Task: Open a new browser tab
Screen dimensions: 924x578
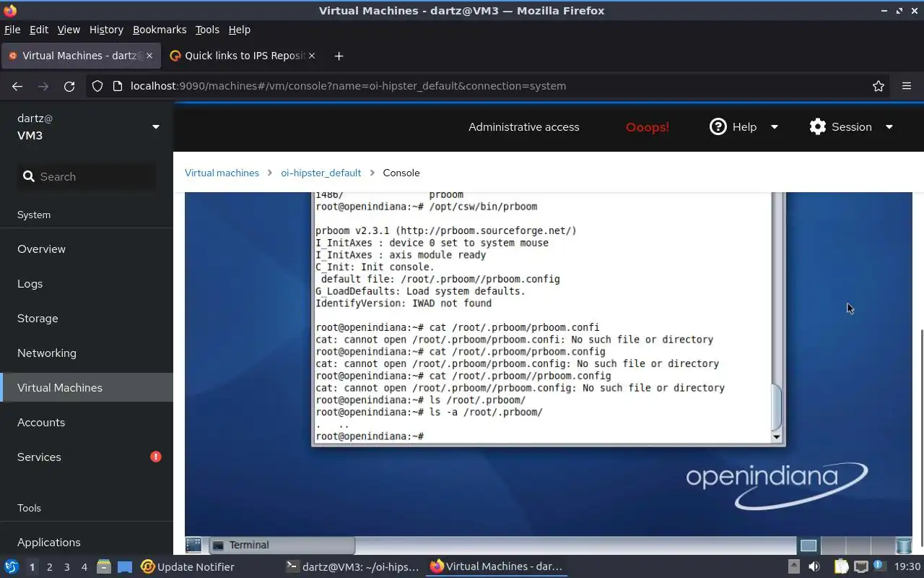Action: click(x=339, y=56)
